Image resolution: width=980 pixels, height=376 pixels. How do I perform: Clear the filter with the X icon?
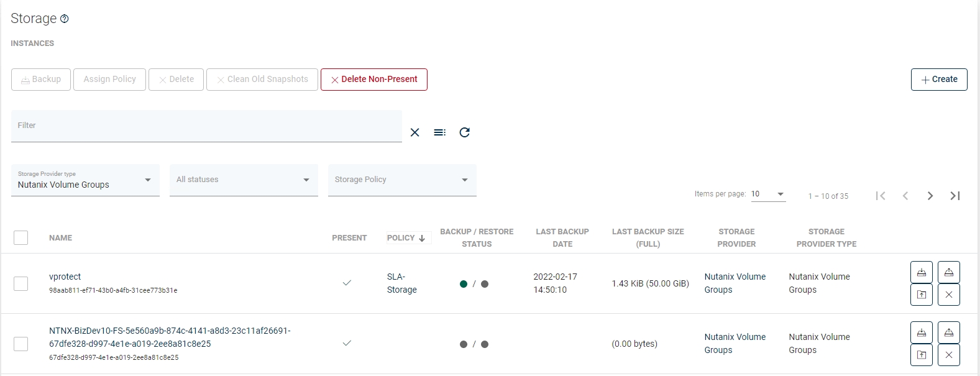(x=415, y=132)
